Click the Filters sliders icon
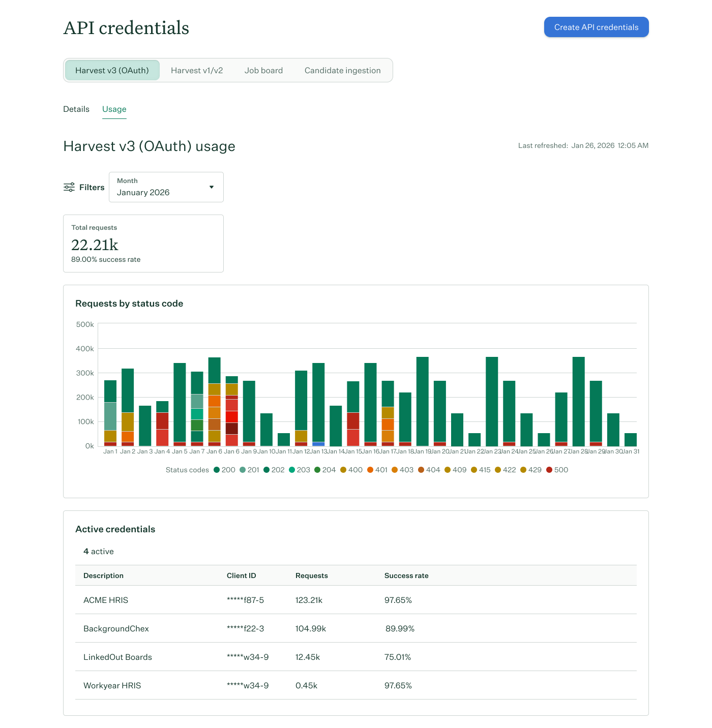This screenshot has height=728, width=712. pyautogui.click(x=69, y=187)
